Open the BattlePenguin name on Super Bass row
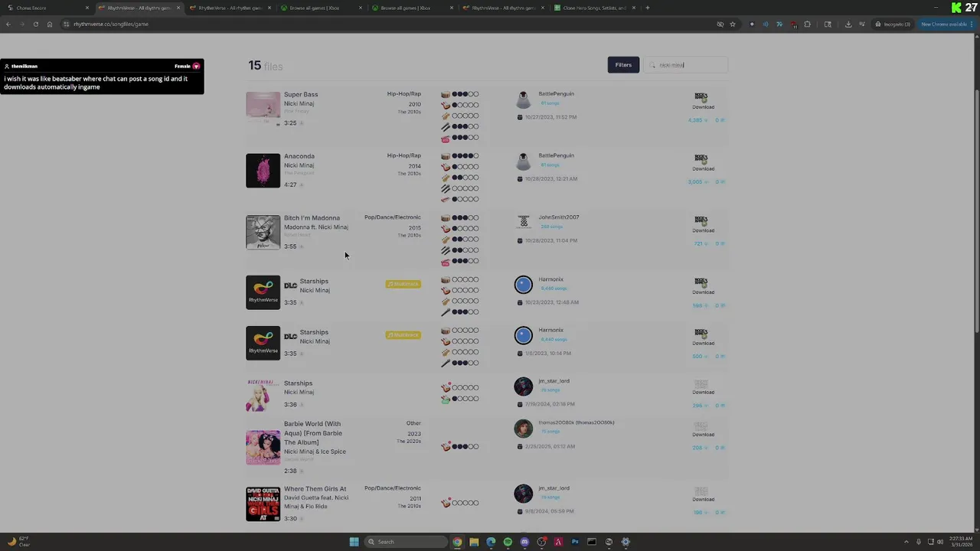 (x=556, y=94)
